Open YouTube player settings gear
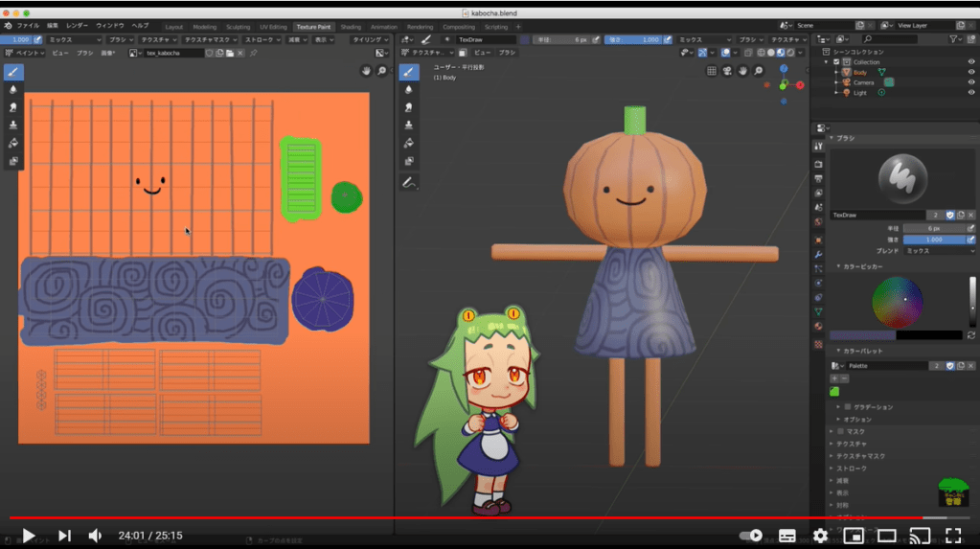Viewport: 980px width, 549px height. (820, 536)
